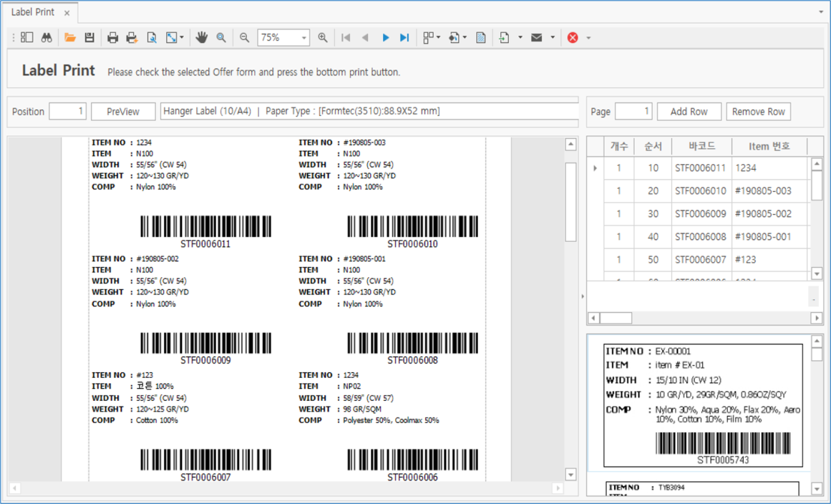This screenshot has height=504, width=831.
Task: Click the Remove Row button
Action: (758, 112)
